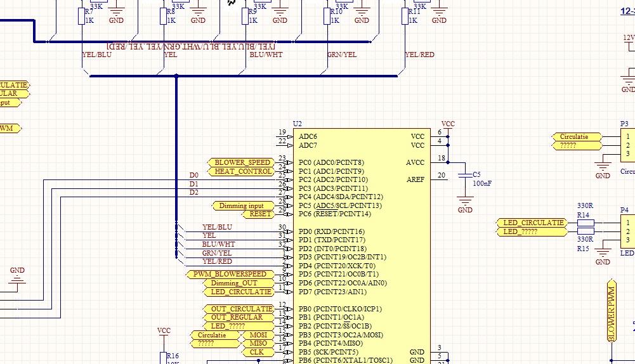This screenshot has height=364, width=635.
Task: Click the GRN/YEL label below resistor R10
Action: [x=342, y=55]
